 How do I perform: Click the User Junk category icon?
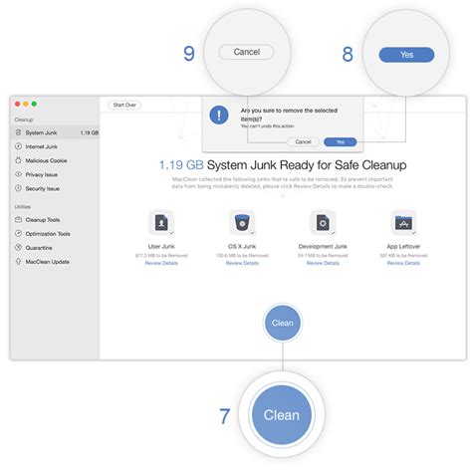[161, 222]
